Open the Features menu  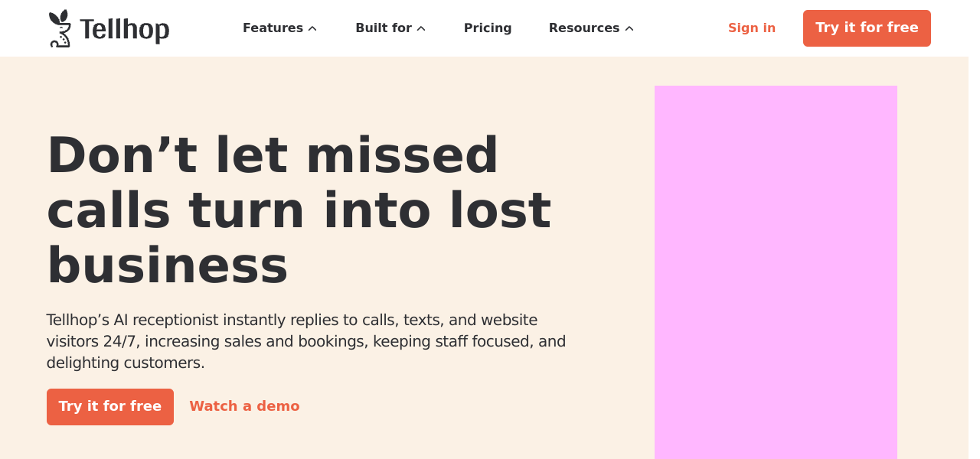pyautogui.click(x=273, y=28)
